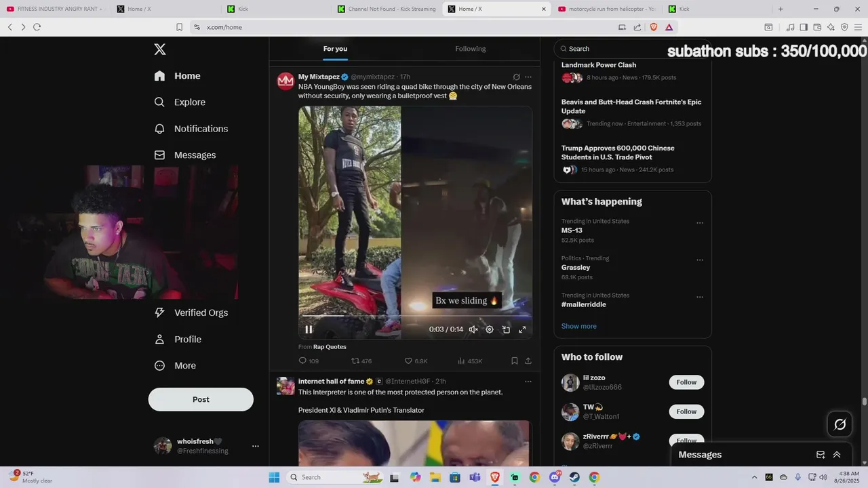Open more options for Grassley trend
This screenshot has height=488, width=868.
[700, 260]
